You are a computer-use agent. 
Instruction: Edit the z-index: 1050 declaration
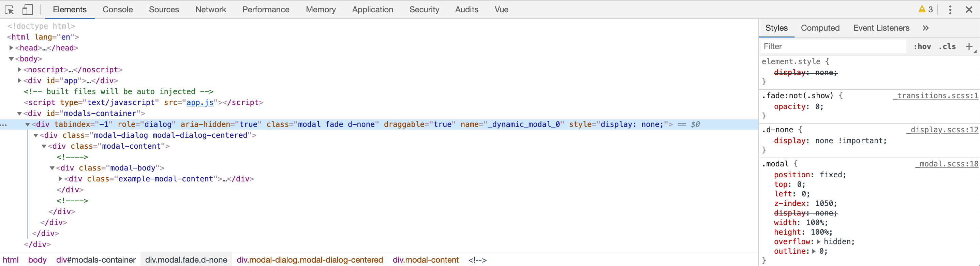tap(805, 203)
